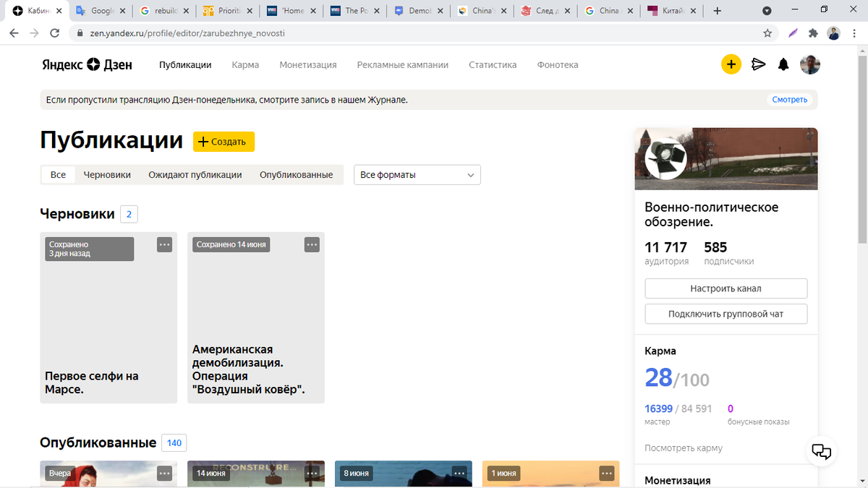Click the karma score 28

[658, 378]
